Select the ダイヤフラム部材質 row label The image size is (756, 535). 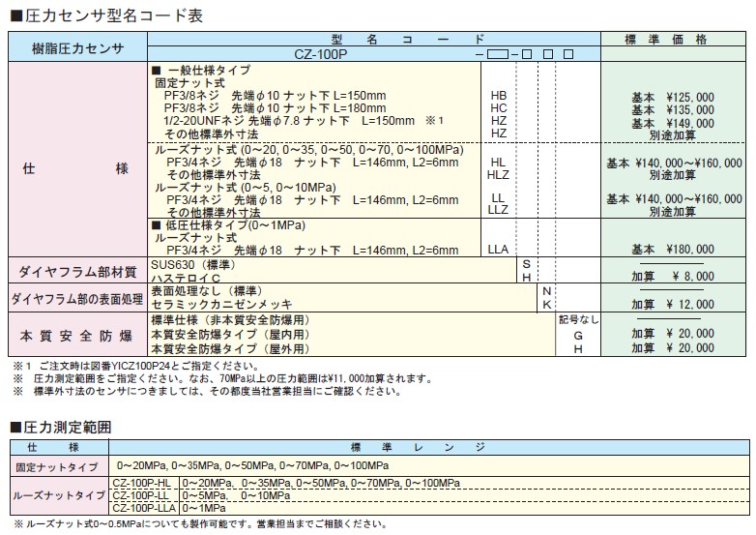77,269
